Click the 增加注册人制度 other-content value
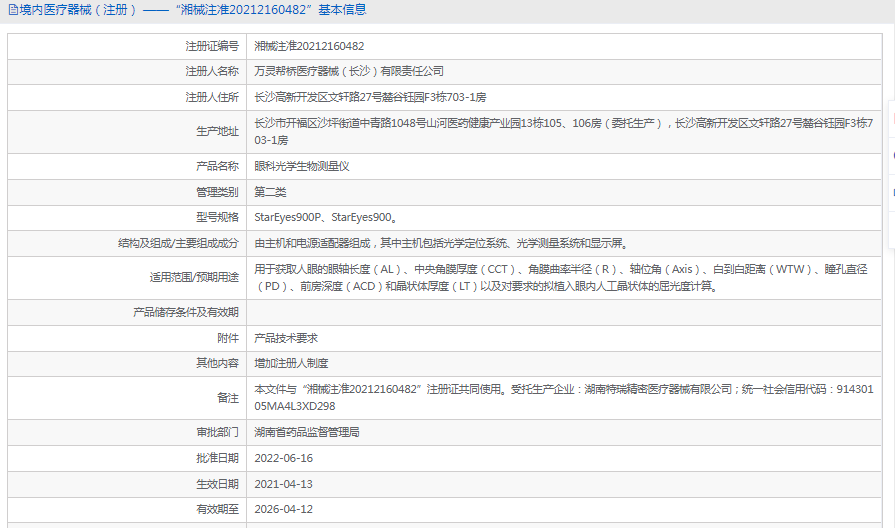This screenshot has height=528, width=895. (291, 363)
